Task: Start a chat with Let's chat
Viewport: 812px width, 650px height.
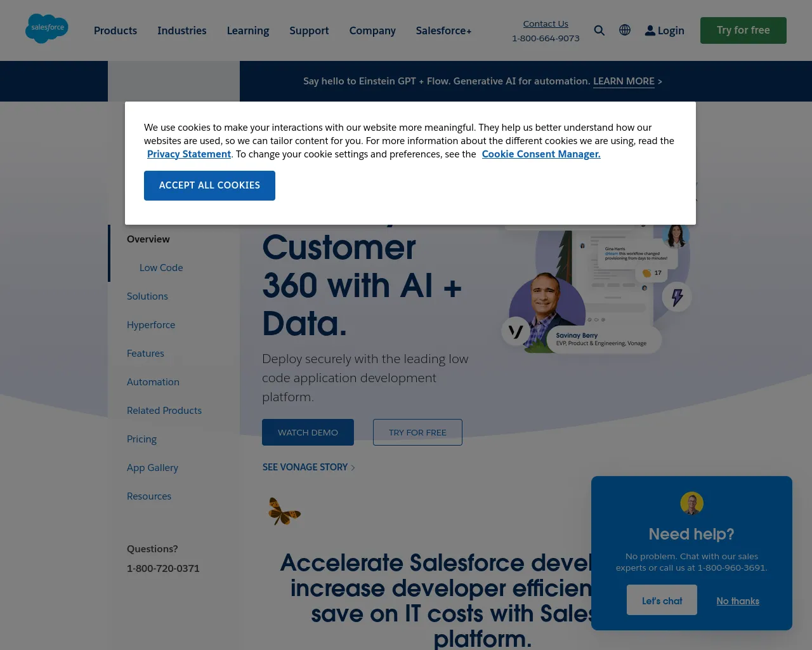Action: click(x=662, y=600)
